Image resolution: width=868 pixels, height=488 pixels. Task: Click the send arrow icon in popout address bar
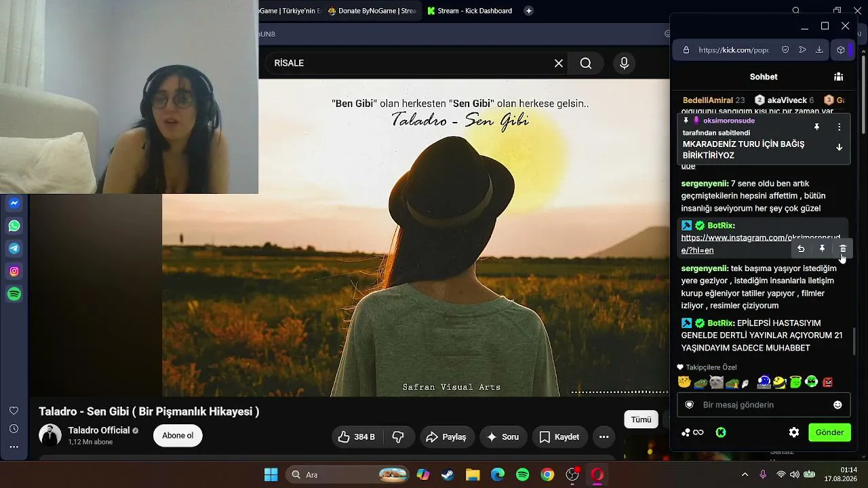[802, 49]
